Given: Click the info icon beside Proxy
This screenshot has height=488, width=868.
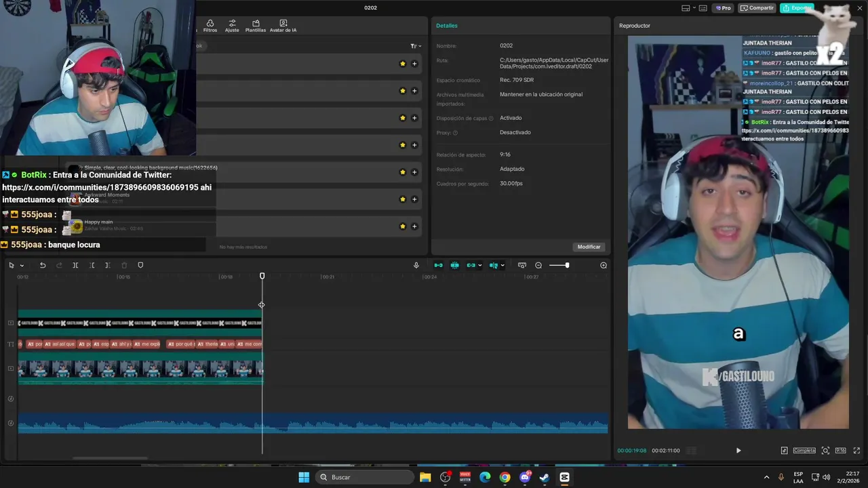Looking at the screenshot, I should pyautogui.click(x=455, y=133).
